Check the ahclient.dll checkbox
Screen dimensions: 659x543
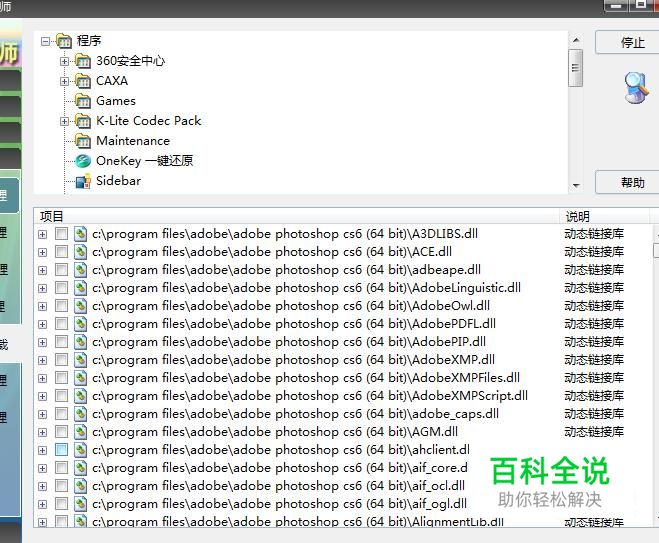pos(61,450)
